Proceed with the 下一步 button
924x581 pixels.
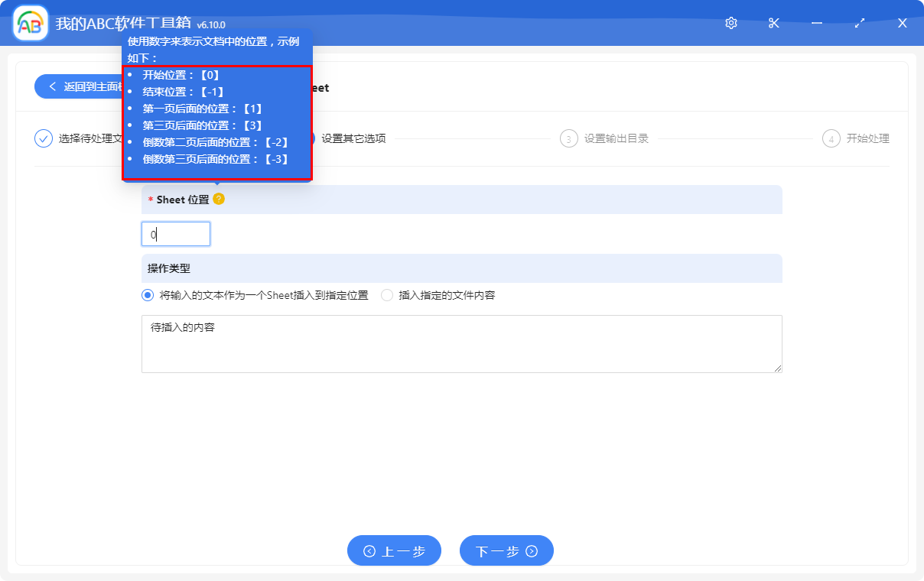click(506, 550)
